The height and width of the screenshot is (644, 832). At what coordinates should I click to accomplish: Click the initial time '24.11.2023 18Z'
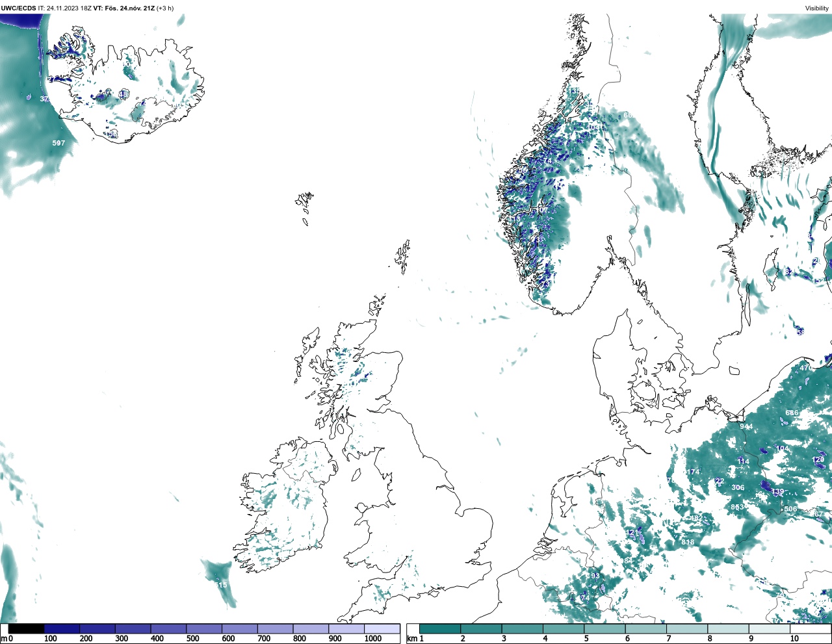[x=69, y=8]
